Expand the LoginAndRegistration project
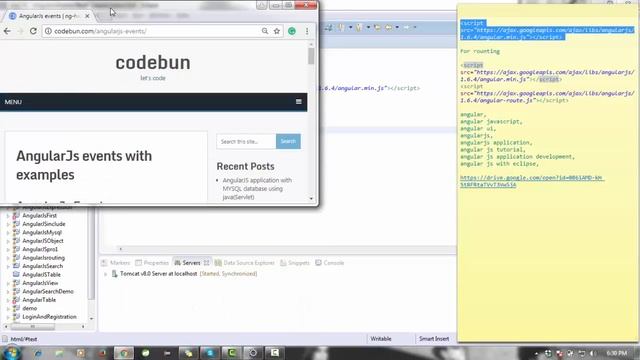Image resolution: width=640 pixels, height=360 pixels. (8, 317)
